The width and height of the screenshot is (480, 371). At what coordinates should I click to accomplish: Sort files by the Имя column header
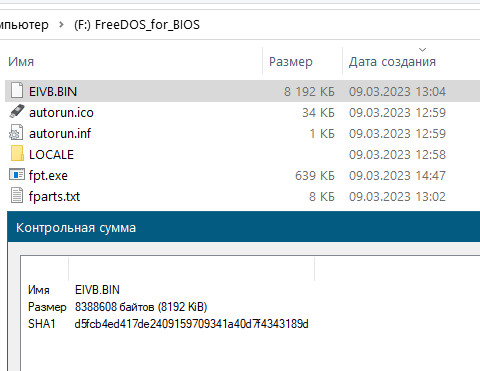pyautogui.click(x=21, y=62)
